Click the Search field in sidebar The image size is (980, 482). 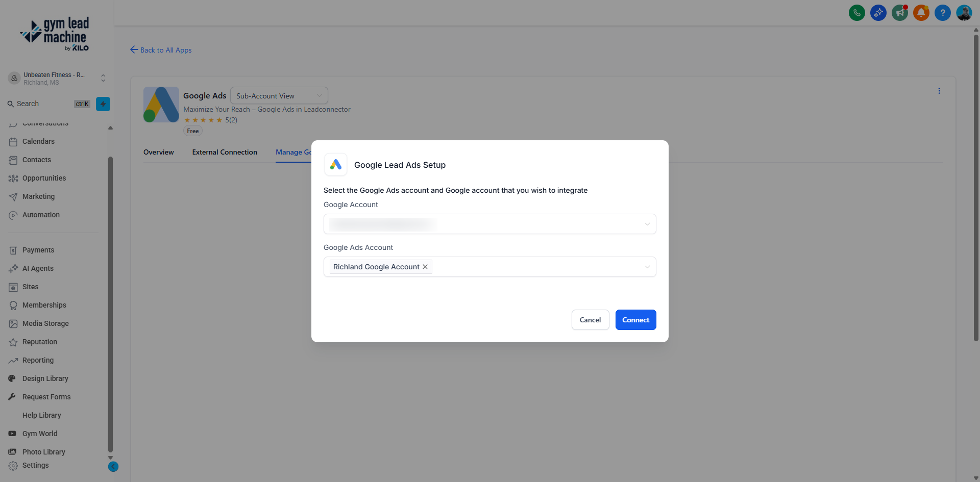click(x=48, y=104)
